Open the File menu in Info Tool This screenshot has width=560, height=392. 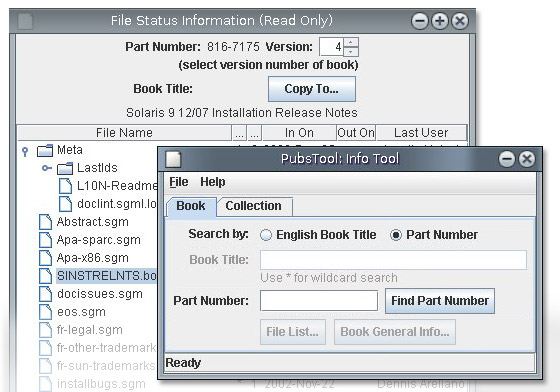[x=179, y=182]
